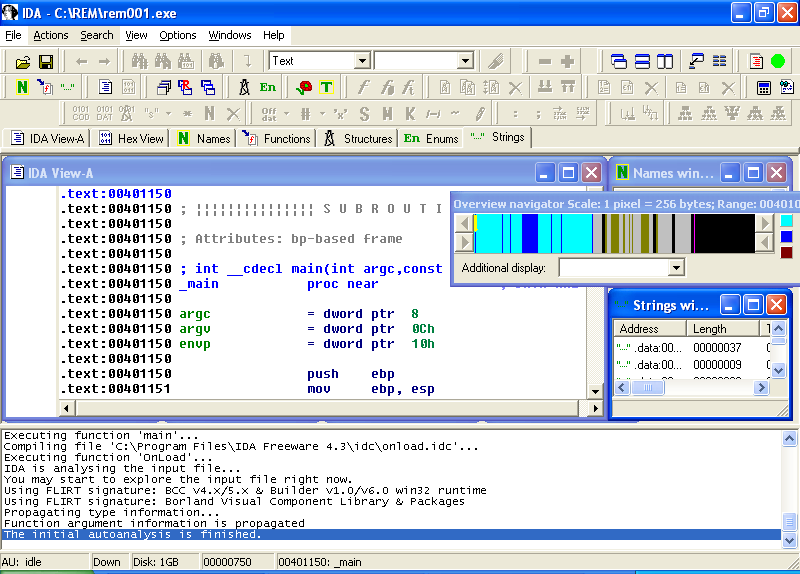Viewport: 800px width, 574px height.
Task: Tile windows horizontally icon
Action: pos(642,62)
